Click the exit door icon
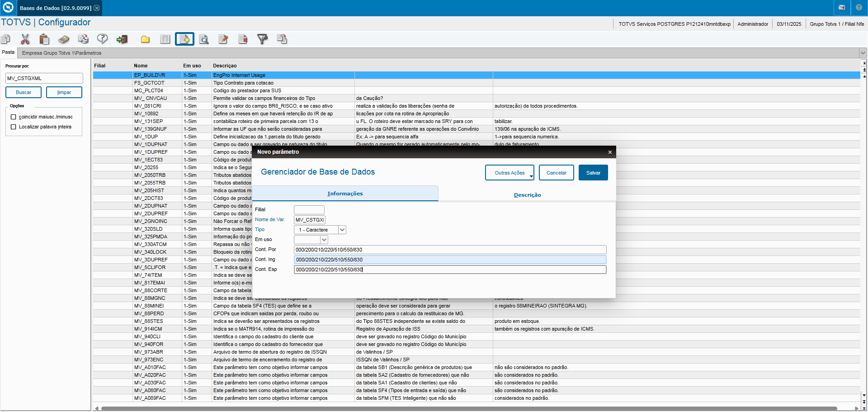 (122, 39)
